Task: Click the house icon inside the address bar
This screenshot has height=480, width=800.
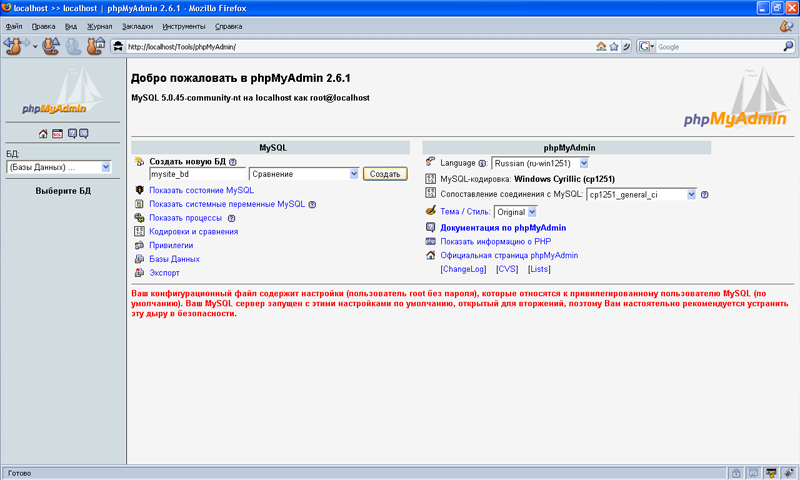Action: (601, 46)
